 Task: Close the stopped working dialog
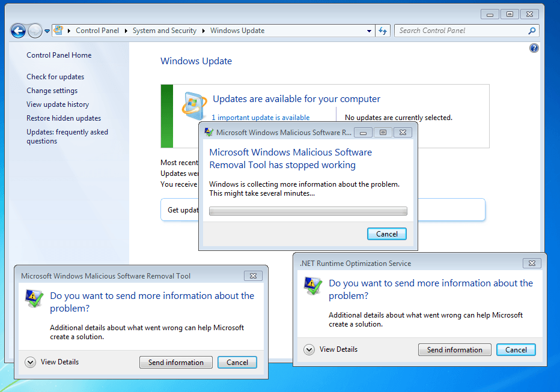403,133
